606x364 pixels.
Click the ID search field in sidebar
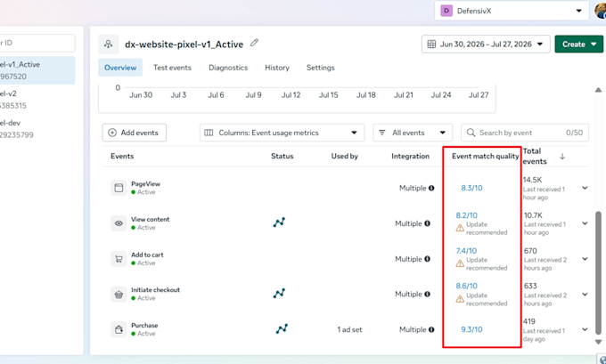point(37,43)
